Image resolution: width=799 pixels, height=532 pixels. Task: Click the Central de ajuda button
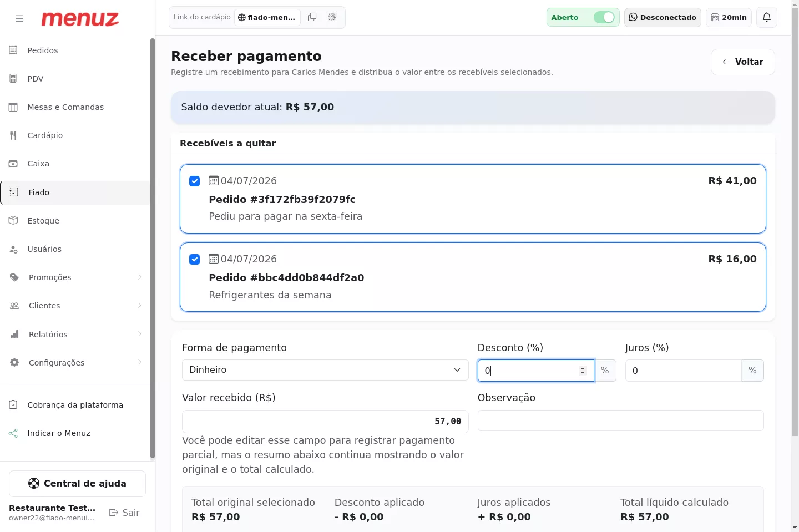tap(77, 484)
